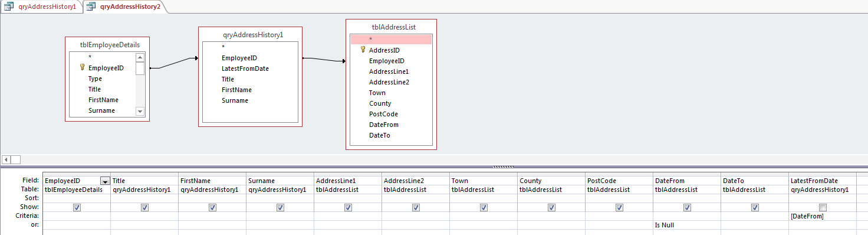The width and height of the screenshot is (868, 235).
Task: Toggle Show checkbox under Town column
Action: (484, 207)
